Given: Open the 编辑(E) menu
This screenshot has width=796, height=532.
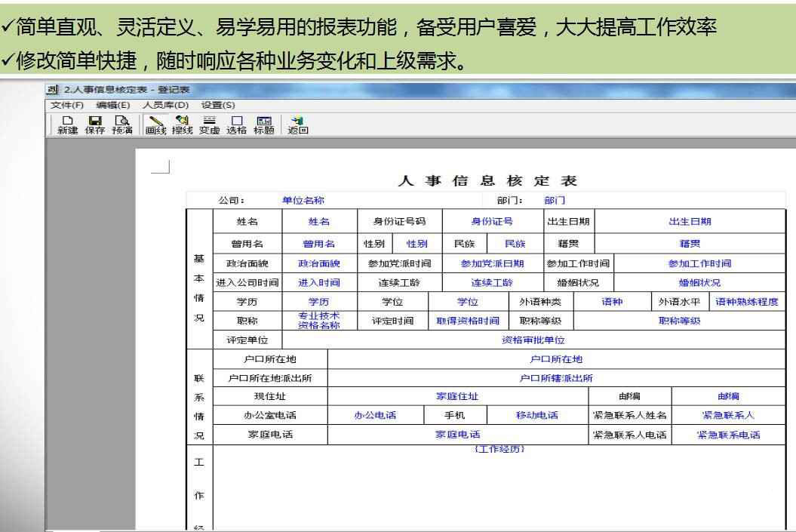Looking at the screenshot, I should point(113,105).
